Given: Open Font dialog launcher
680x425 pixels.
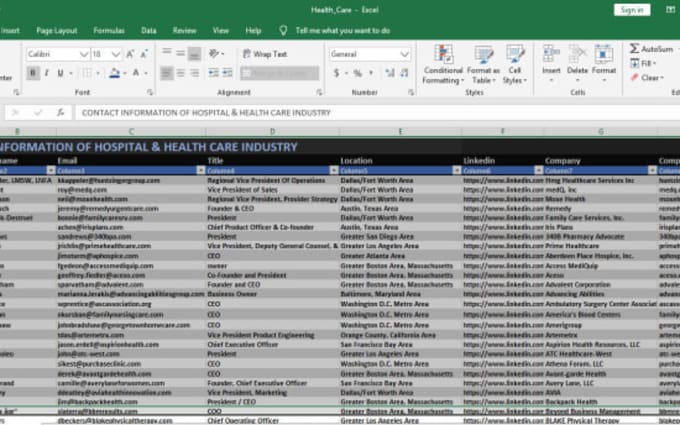Looking at the screenshot, I should point(150,92).
